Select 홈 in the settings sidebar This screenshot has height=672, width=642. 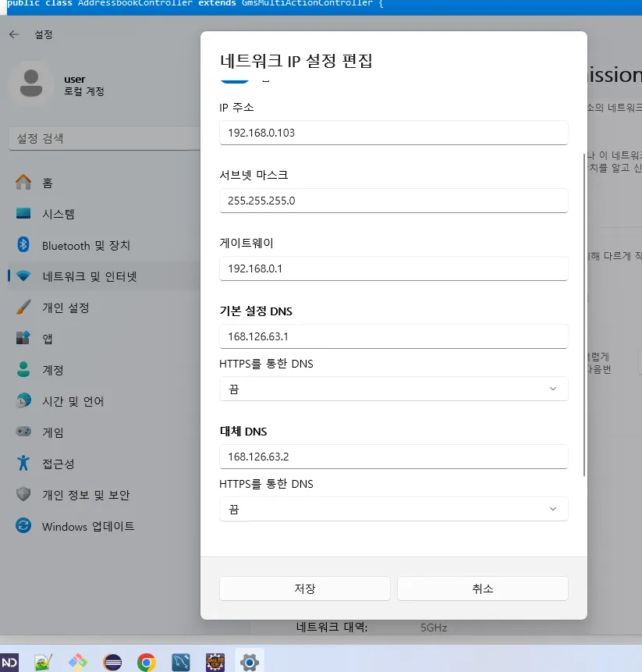[x=47, y=183]
